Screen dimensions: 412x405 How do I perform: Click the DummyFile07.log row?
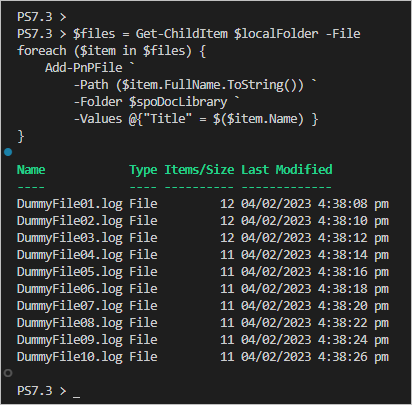click(x=203, y=306)
